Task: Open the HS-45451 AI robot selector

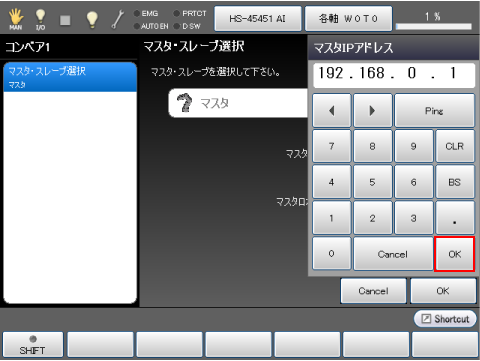Action: point(258,19)
